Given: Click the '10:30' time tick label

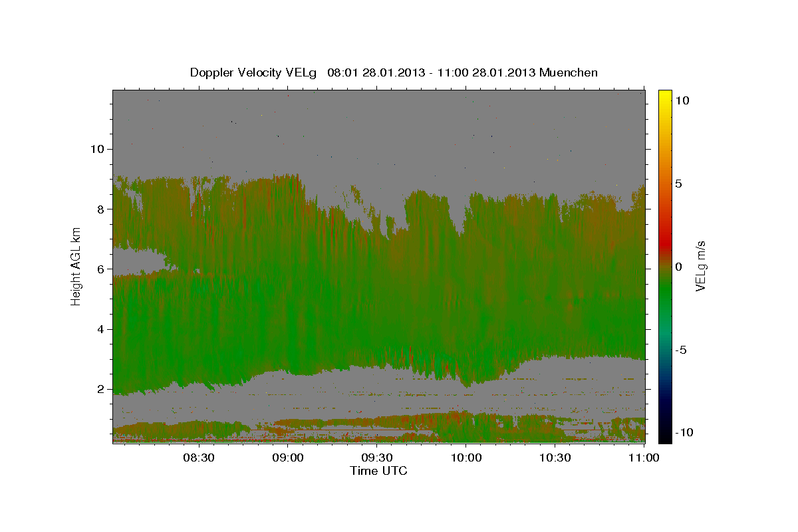Looking at the screenshot, I should point(555,458).
